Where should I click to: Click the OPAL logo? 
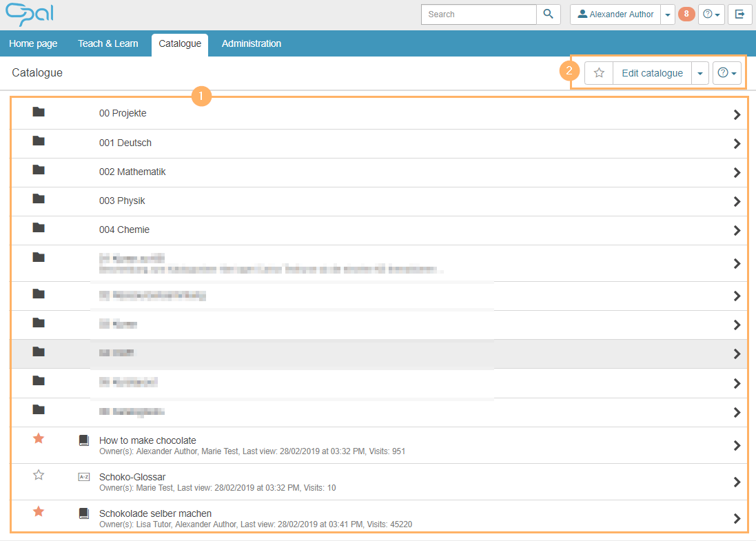coord(29,14)
